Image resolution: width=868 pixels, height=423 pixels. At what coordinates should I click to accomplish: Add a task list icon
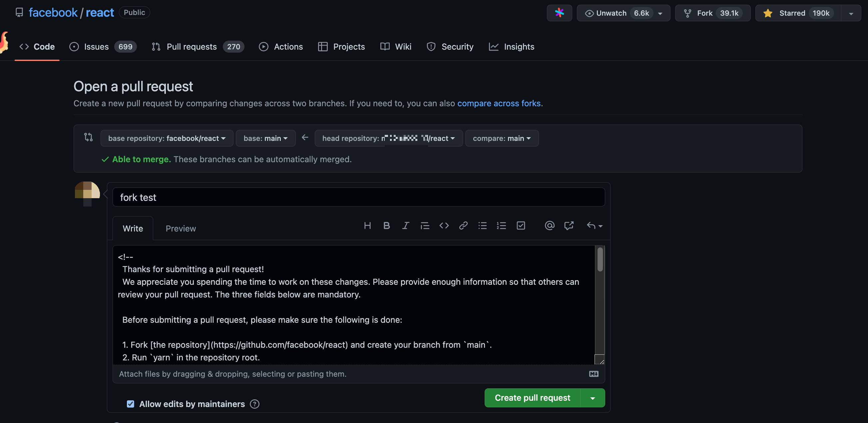coord(521,225)
